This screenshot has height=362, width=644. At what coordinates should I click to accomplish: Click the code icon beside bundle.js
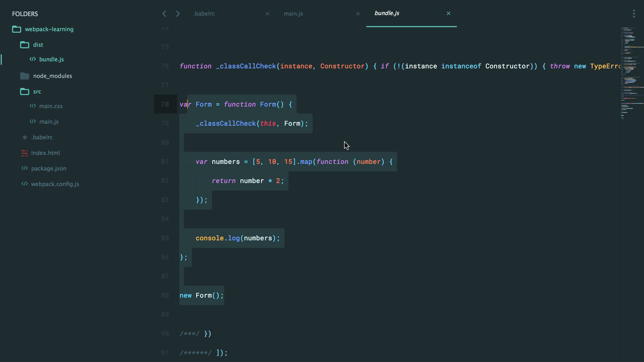click(x=33, y=59)
